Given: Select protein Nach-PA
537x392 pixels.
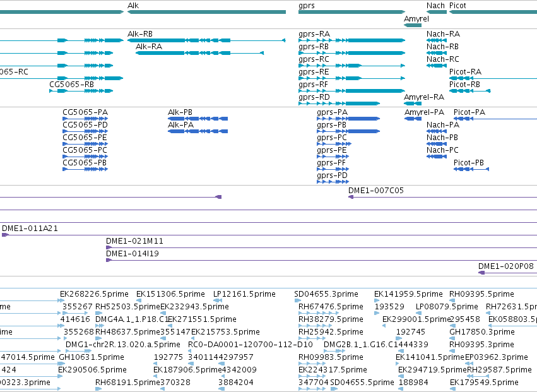Looking at the screenshot, I should pyautogui.click(x=443, y=125).
